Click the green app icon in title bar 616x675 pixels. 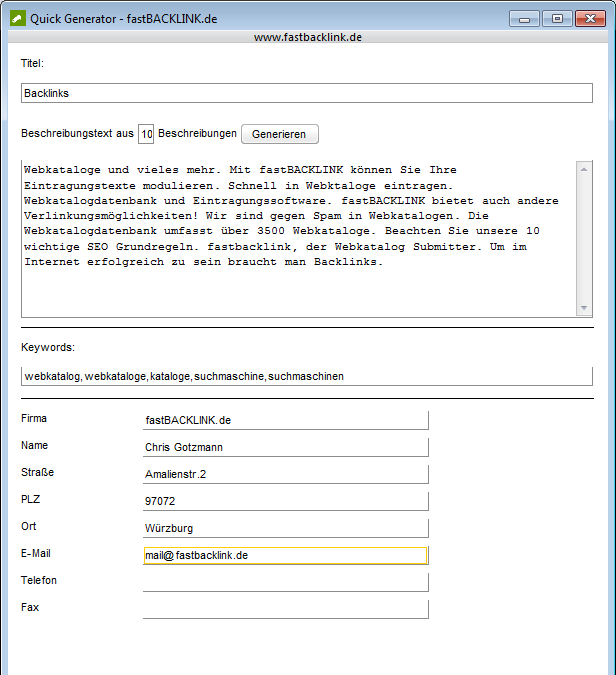click(x=18, y=19)
